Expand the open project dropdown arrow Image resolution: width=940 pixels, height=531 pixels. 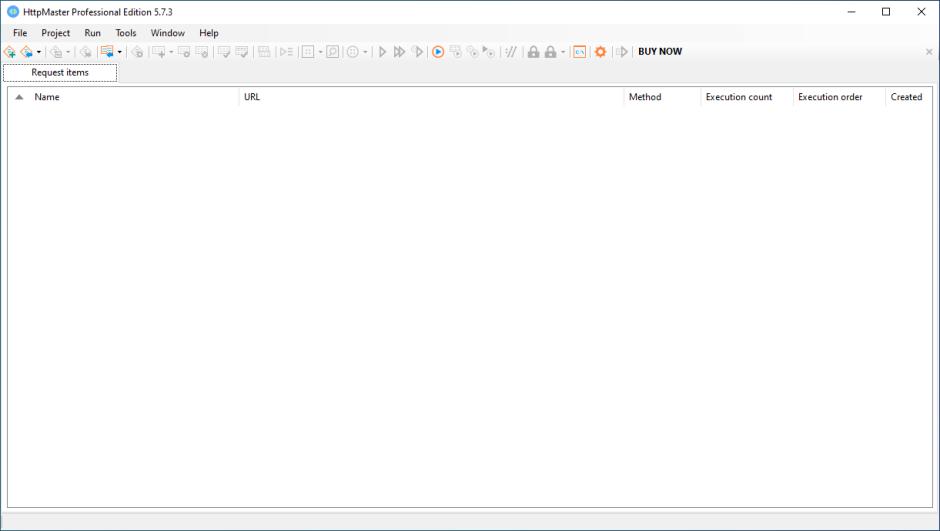click(39, 52)
